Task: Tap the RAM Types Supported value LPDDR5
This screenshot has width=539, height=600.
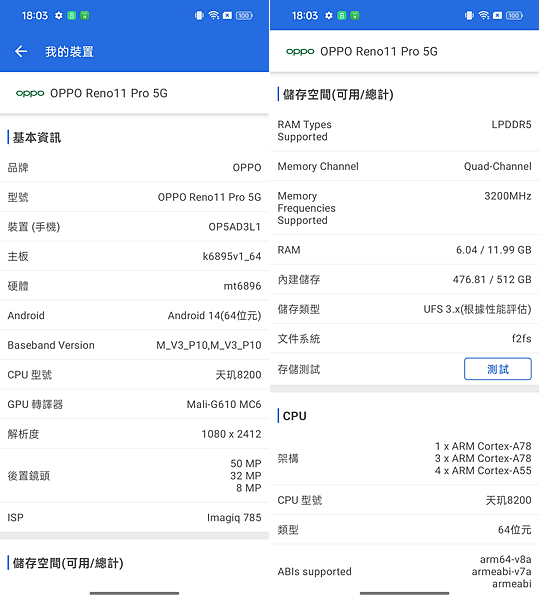Action: coord(511,125)
